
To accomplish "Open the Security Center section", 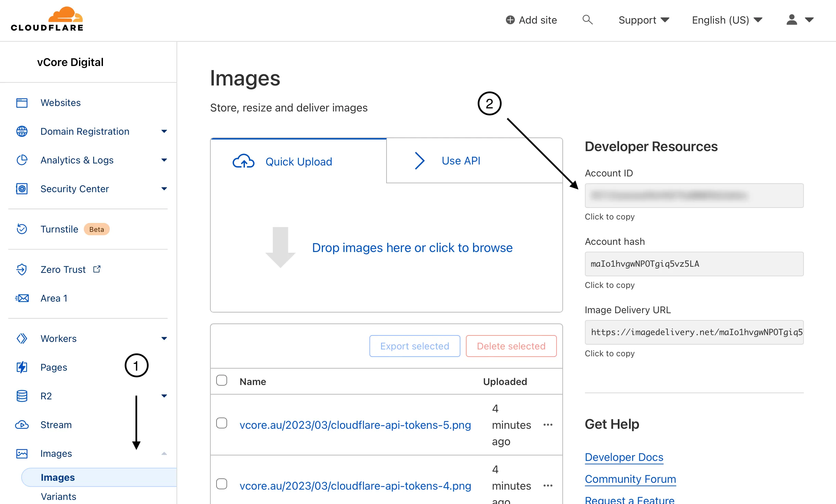I will (x=75, y=188).
